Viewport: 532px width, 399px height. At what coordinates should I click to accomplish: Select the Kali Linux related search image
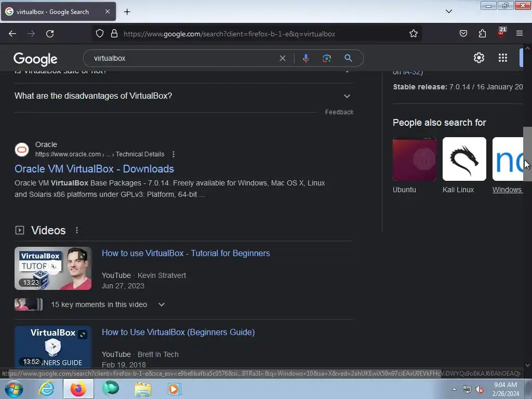pos(464,159)
